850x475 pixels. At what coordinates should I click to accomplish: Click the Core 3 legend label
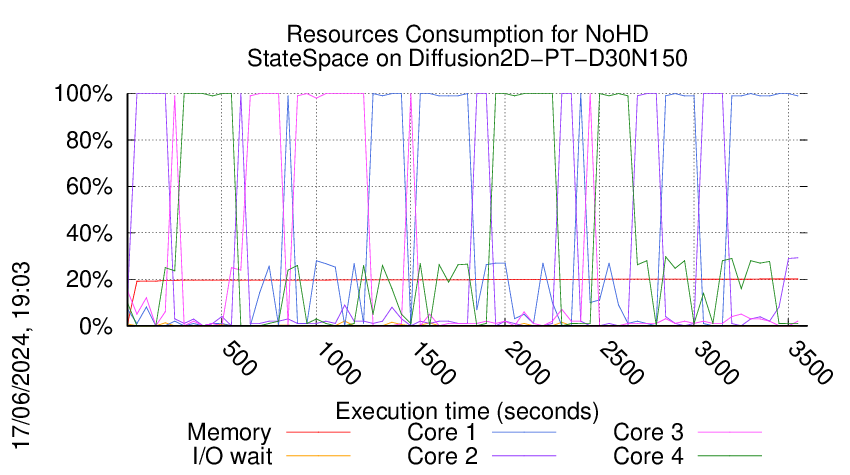coord(648,433)
